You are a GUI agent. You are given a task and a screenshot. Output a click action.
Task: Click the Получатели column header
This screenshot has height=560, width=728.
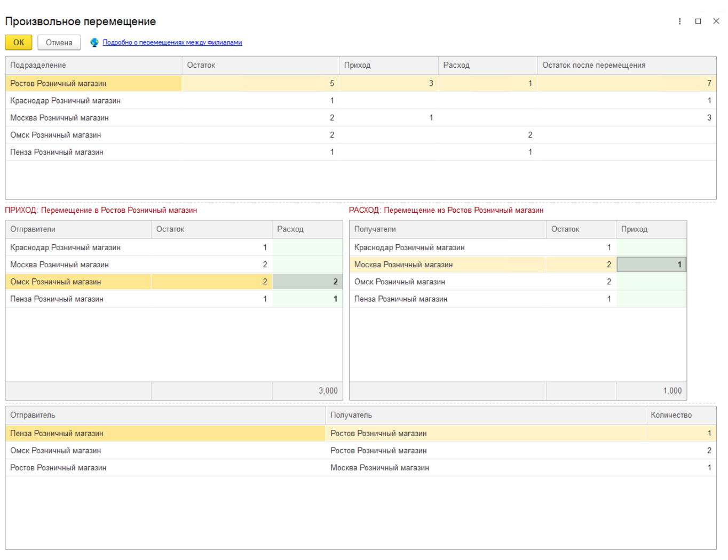pyautogui.click(x=448, y=229)
